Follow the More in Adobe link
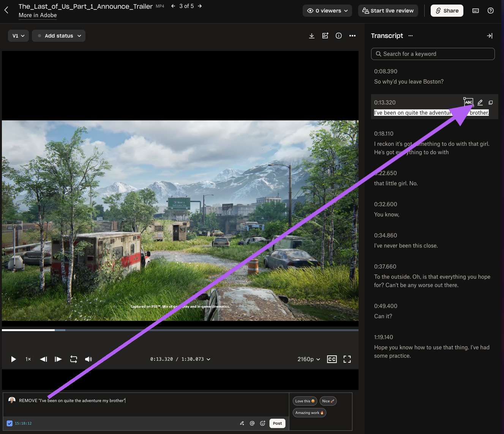The height and width of the screenshot is (434, 504). click(x=38, y=15)
